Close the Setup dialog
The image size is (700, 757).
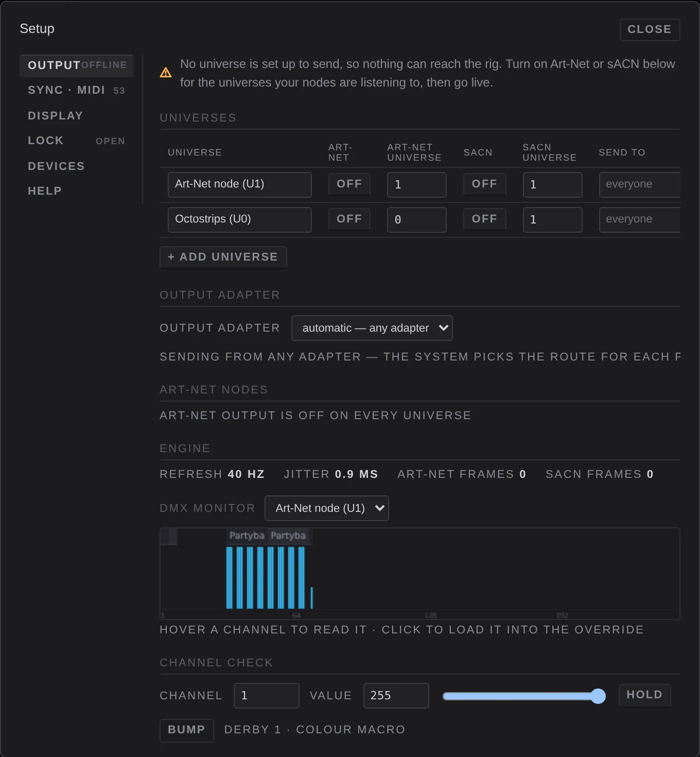pos(650,29)
